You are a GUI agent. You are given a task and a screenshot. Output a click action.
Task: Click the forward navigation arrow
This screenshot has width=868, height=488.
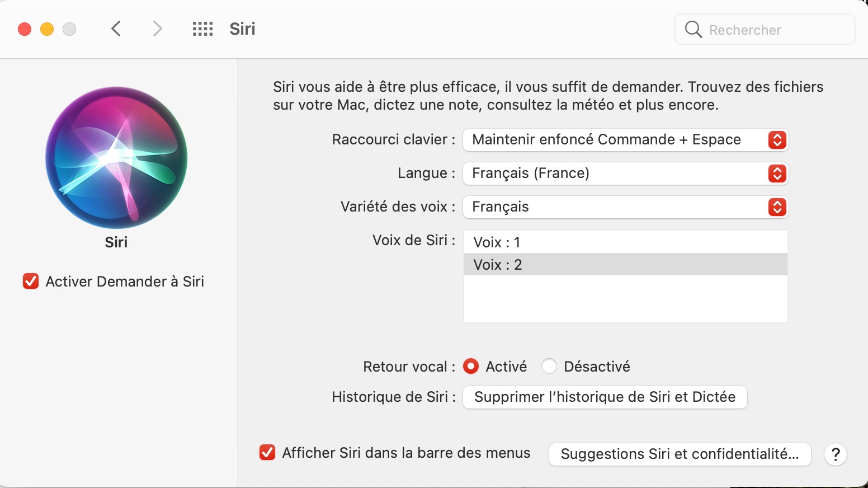(157, 29)
